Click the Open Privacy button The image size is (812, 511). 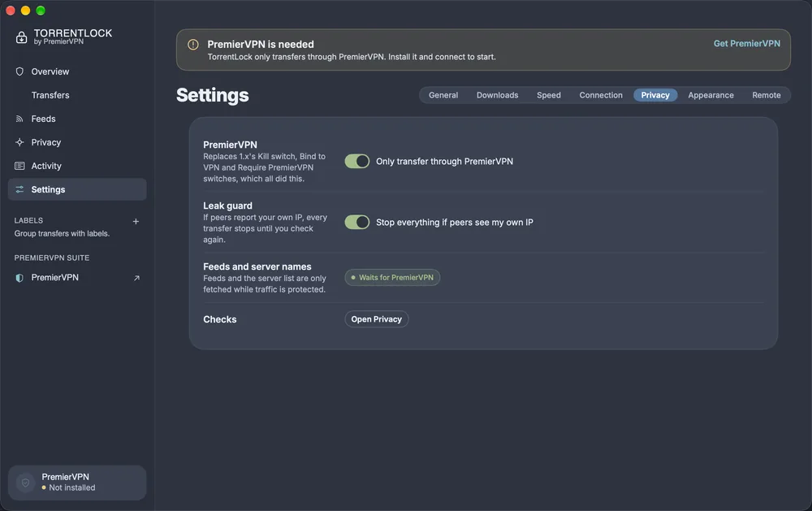[377, 319]
